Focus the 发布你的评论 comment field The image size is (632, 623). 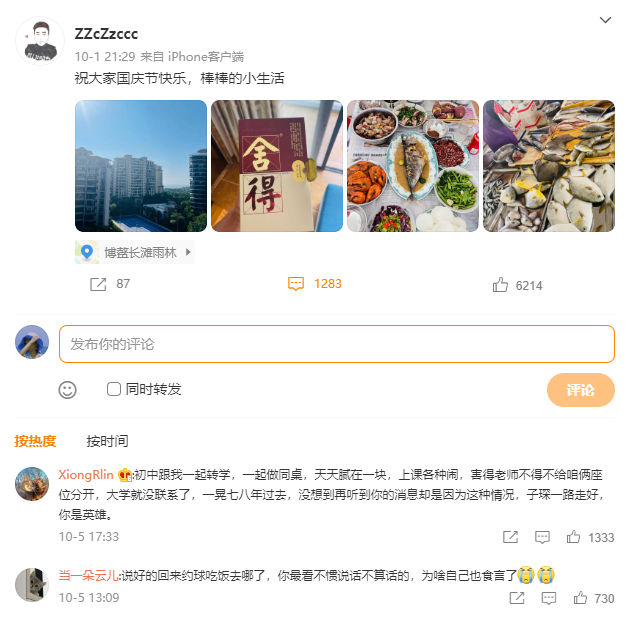337,344
